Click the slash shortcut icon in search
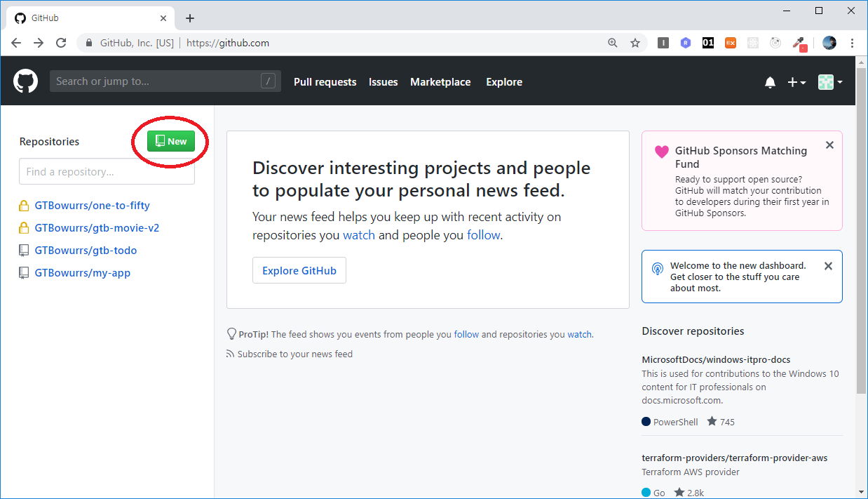The height and width of the screenshot is (499, 868). 268,81
